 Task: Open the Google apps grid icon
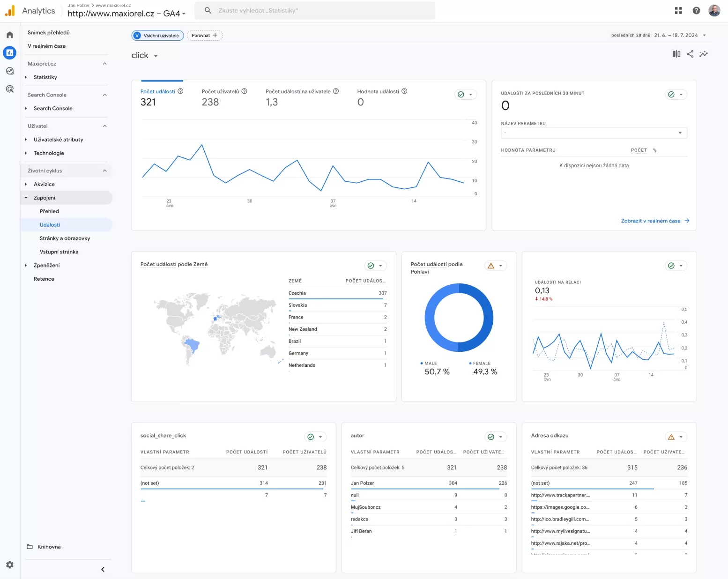678,11
